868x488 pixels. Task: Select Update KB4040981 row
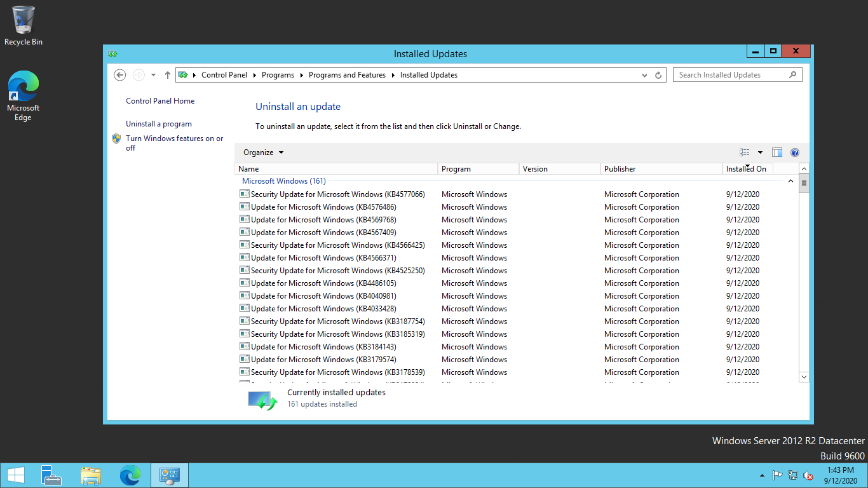coord(516,296)
